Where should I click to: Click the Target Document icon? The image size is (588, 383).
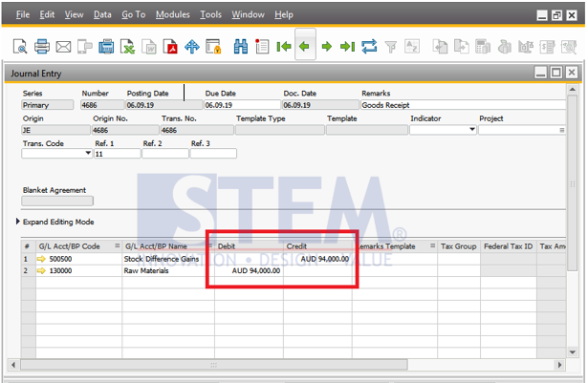(461, 47)
